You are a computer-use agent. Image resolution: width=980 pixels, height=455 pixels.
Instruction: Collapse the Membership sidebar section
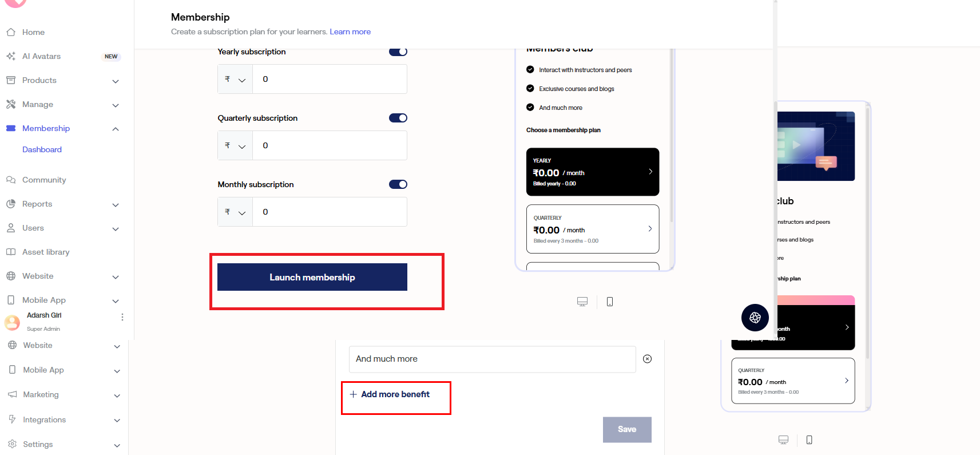point(116,129)
